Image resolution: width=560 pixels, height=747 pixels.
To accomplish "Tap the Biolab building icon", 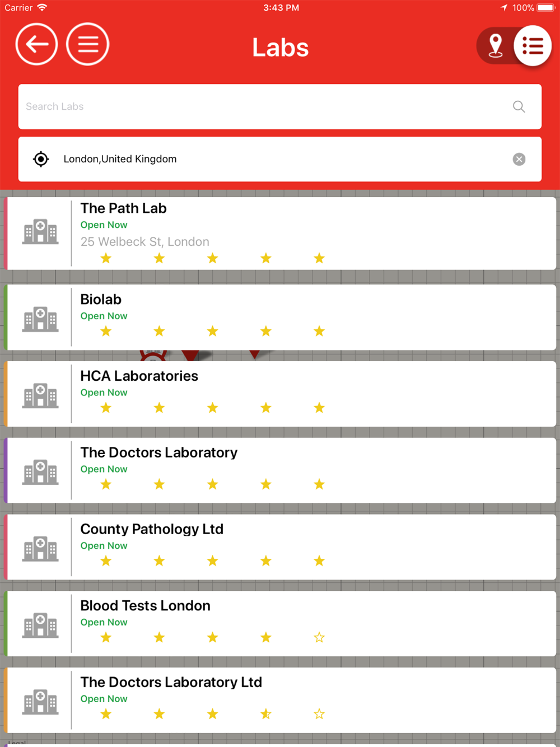I will click(40, 319).
